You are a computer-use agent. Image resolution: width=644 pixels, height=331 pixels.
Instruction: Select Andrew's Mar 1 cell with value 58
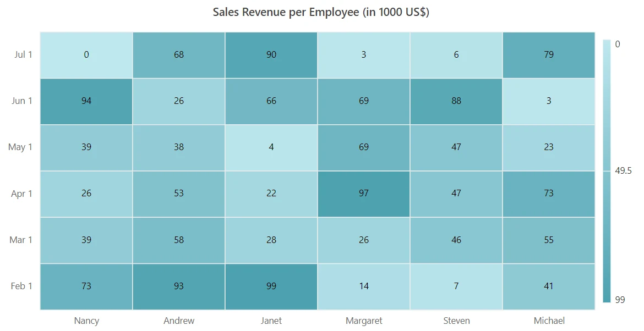179,240
